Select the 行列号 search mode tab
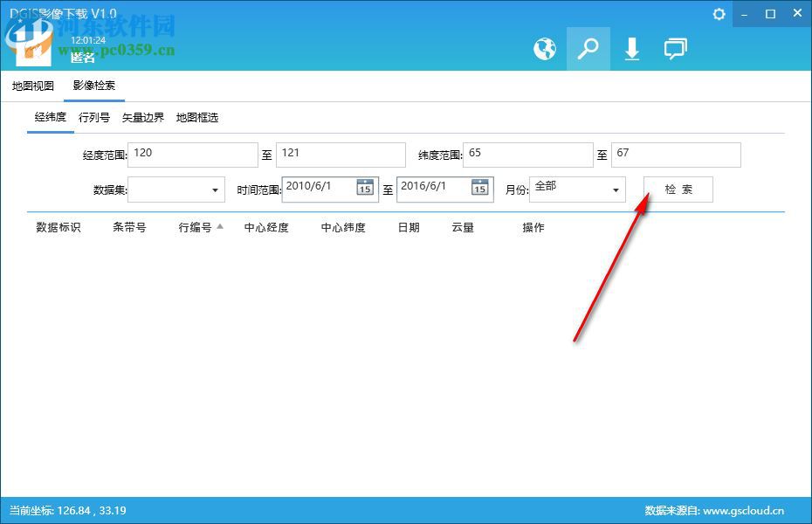This screenshot has height=524, width=812. [x=96, y=117]
